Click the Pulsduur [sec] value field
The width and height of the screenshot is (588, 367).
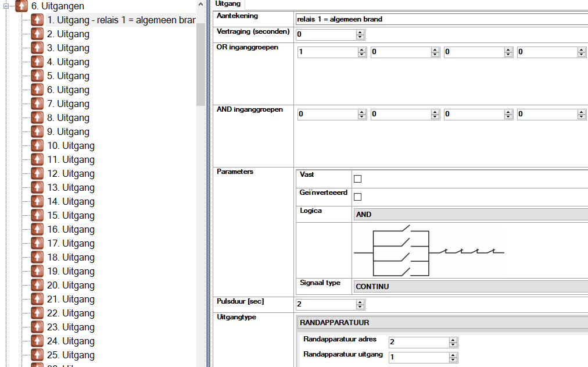coord(327,304)
